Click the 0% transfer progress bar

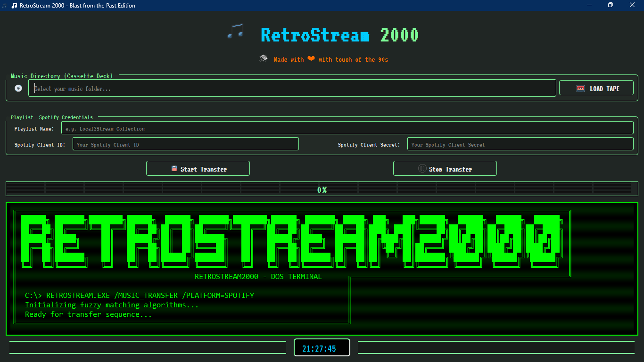[x=322, y=189]
